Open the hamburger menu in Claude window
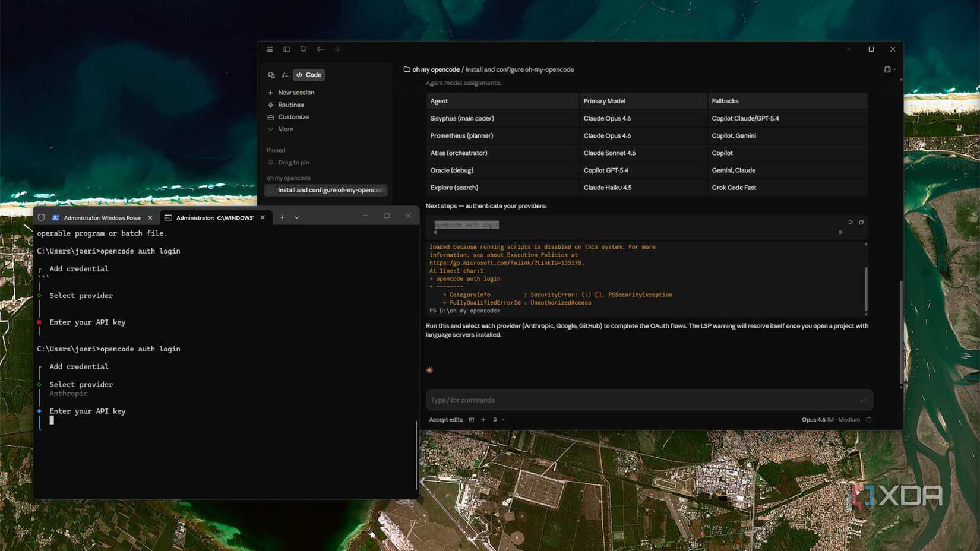The height and width of the screenshot is (551, 980). (270, 49)
